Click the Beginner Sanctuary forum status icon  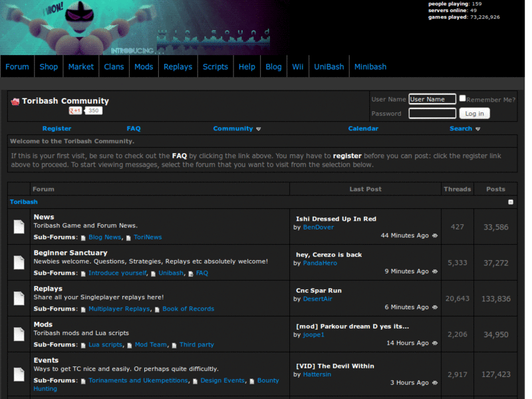[19, 263]
